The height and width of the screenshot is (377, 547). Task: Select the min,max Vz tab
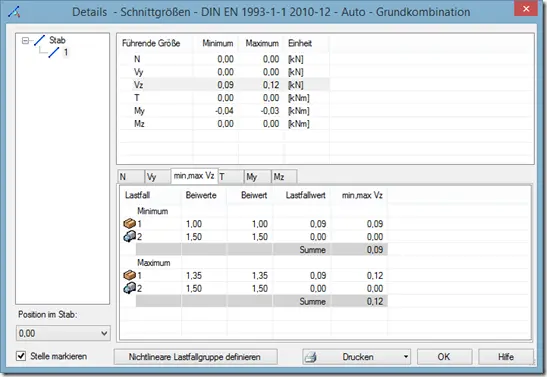(194, 176)
